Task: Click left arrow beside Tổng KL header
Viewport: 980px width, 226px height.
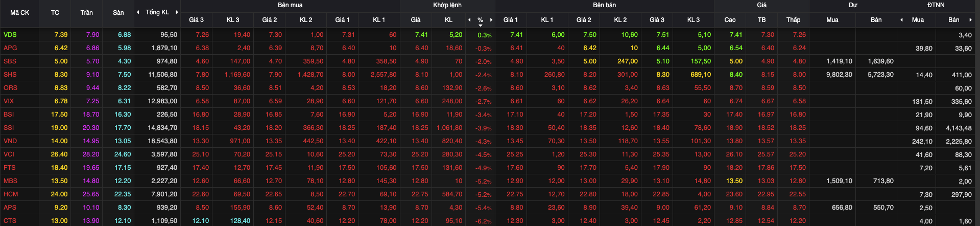Action: [x=138, y=12]
